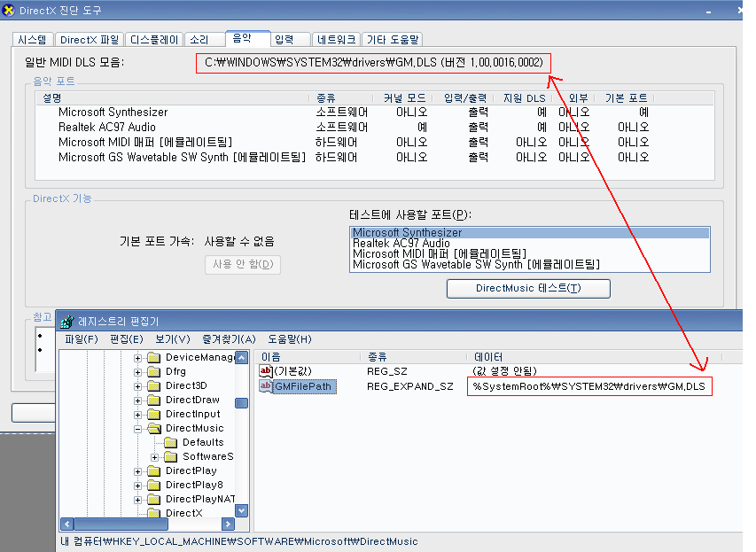Expand the DeviceManager registry key
The image size is (756, 552).
pos(138,358)
